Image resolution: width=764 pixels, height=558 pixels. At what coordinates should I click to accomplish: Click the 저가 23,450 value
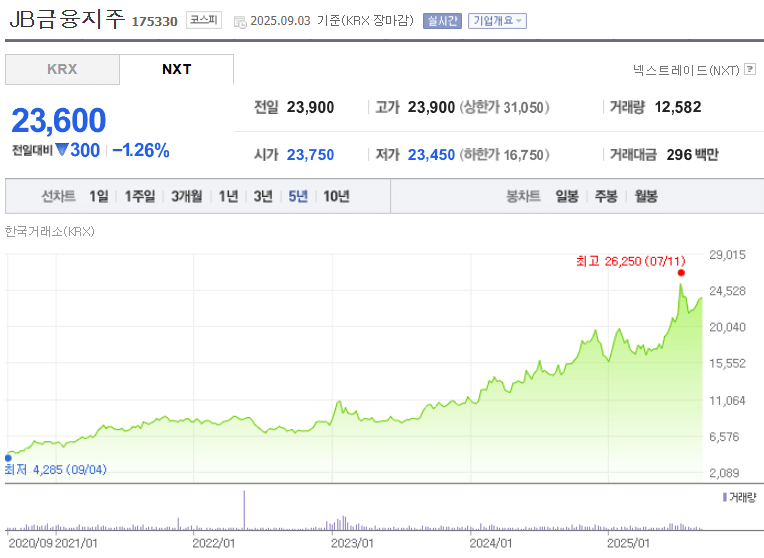(431, 155)
